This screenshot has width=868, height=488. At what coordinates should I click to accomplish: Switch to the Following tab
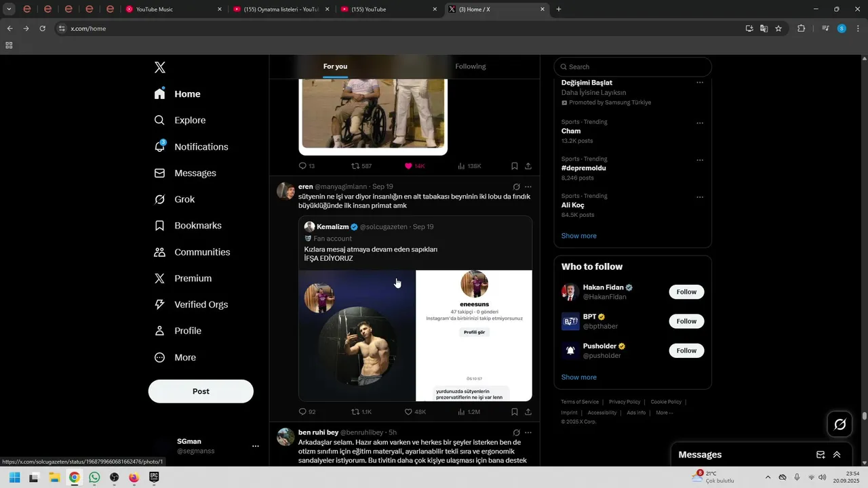click(x=470, y=66)
